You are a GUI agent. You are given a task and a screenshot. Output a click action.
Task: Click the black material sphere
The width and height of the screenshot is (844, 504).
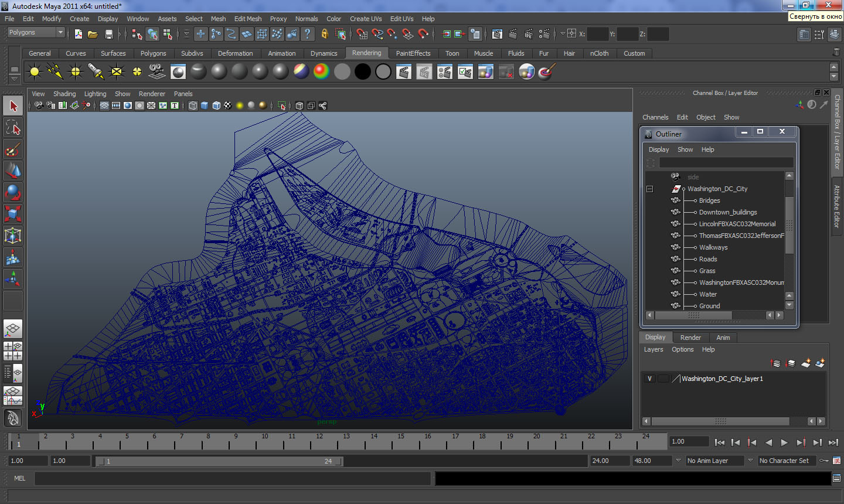363,72
